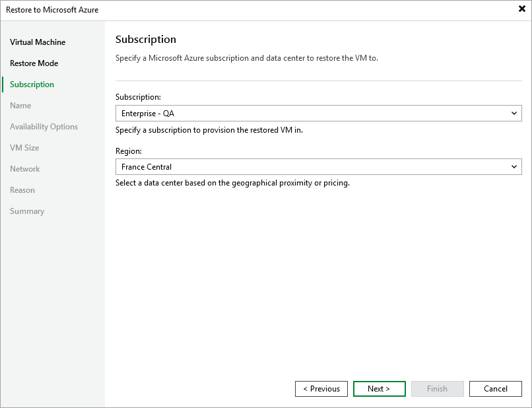Click 'Specify a Microsoft Azure subscription' description
Screen dimensions: 532x408
tap(247, 58)
